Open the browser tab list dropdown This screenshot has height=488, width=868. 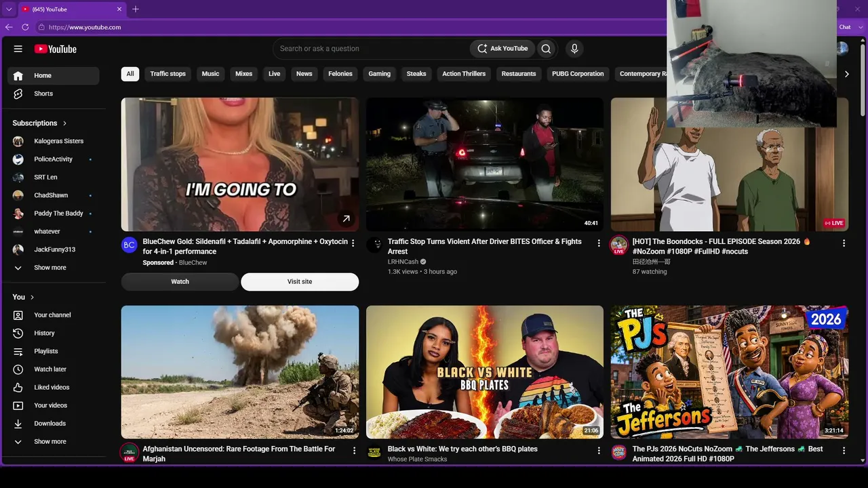click(9, 9)
